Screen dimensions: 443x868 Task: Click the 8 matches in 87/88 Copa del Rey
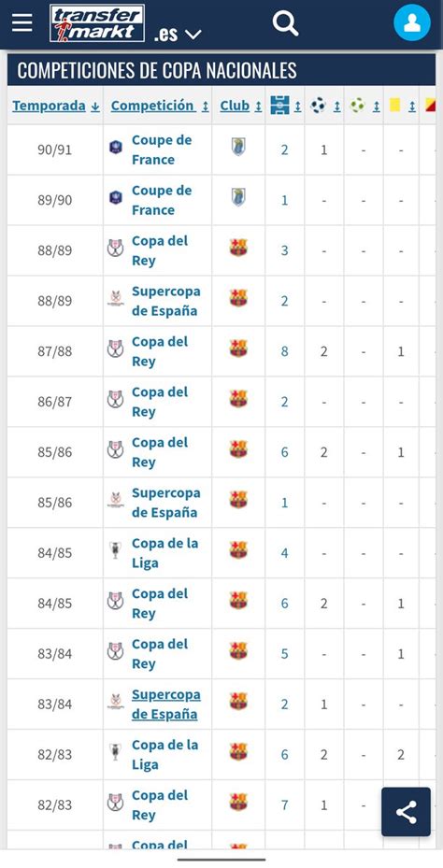285,351
